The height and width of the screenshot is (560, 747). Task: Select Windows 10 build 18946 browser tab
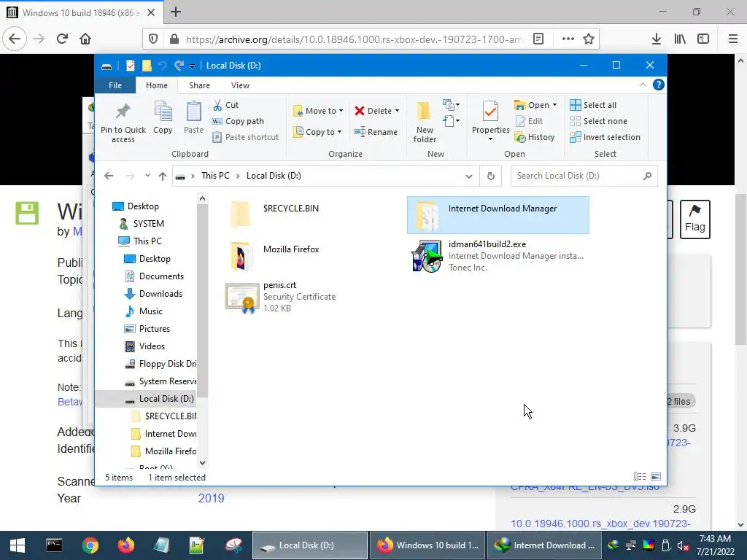pos(81,12)
